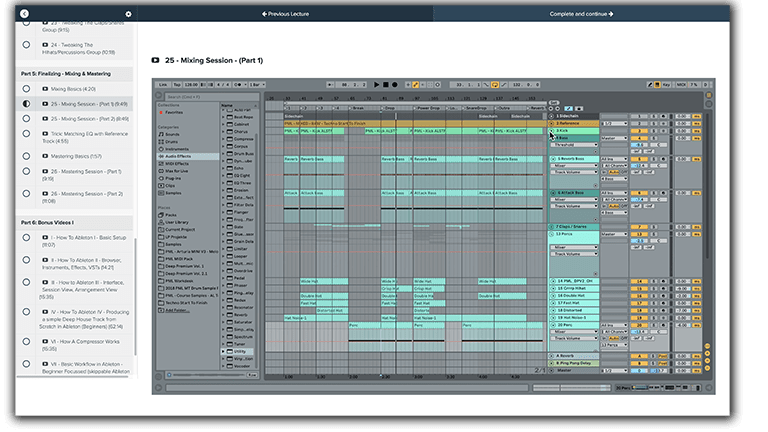The height and width of the screenshot is (432, 768).
Task: Click the red Favorites collection
Action: click(x=171, y=113)
